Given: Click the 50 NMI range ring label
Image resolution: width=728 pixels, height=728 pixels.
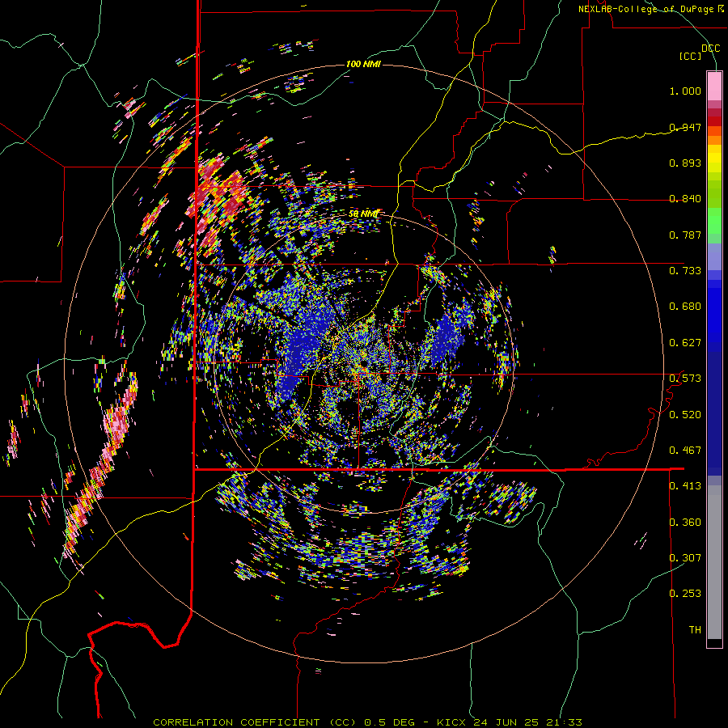Looking at the screenshot, I should point(363,214).
